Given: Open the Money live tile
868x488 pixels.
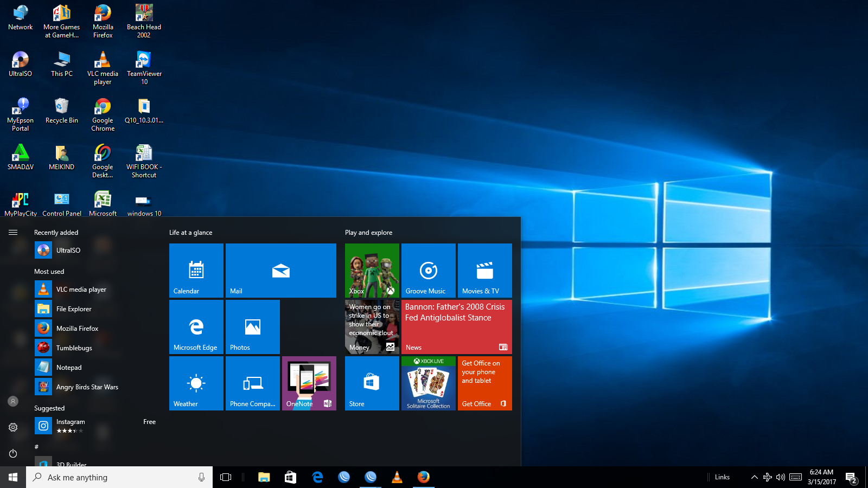Looking at the screenshot, I should [x=372, y=327].
